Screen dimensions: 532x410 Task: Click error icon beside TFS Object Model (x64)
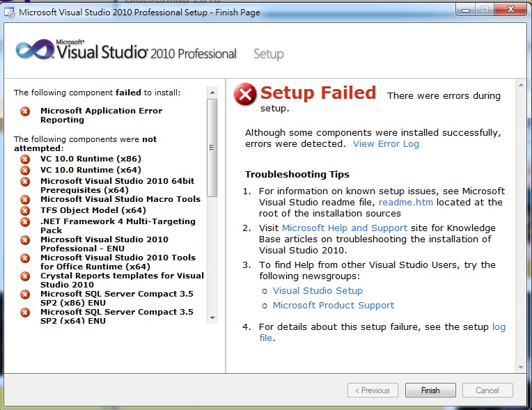[25, 211]
